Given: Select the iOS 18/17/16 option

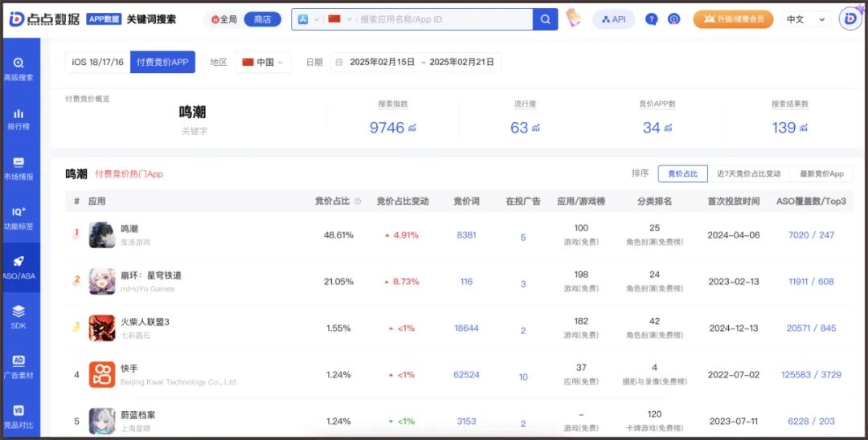Looking at the screenshot, I should (x=98, y=62).
